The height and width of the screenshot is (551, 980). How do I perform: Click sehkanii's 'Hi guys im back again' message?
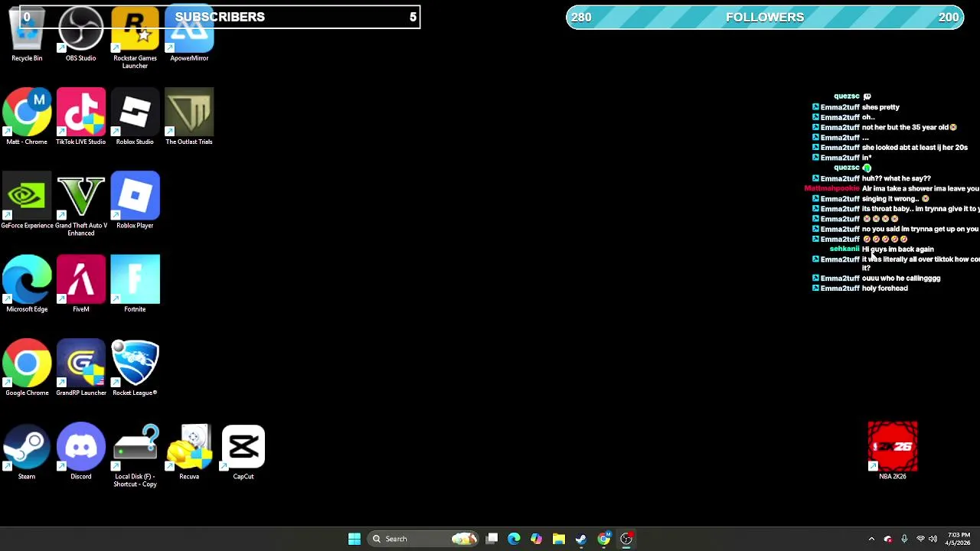click(898, 249)
